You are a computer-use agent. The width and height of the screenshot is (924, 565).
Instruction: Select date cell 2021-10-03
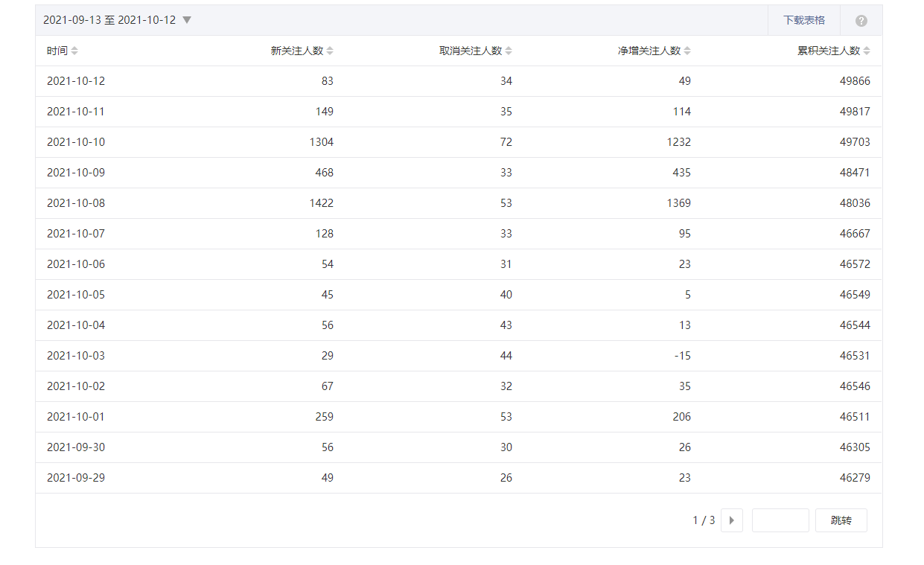(76, 356)
